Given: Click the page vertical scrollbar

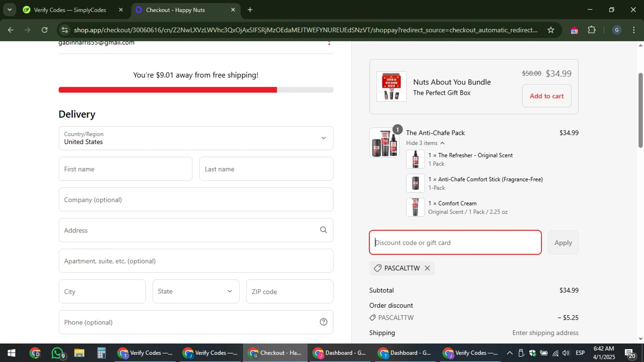Looking at the screenshot, I should [641, 110].
